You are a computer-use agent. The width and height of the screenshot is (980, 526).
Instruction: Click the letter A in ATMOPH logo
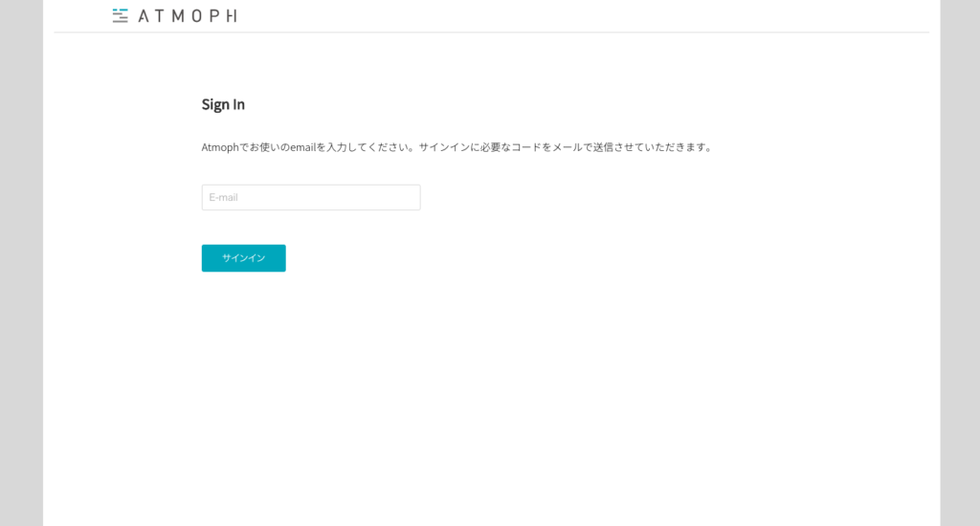pyautogui.click(x=144, y=16)
